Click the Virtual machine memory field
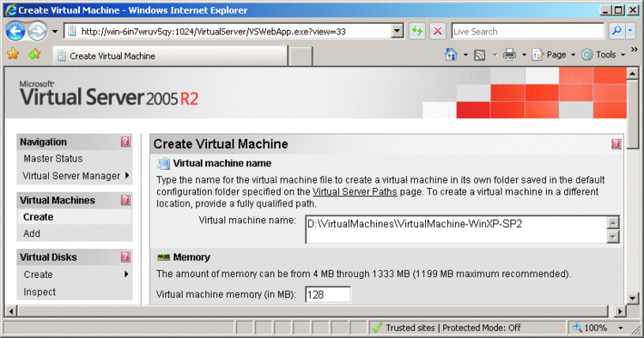The width and height of the screenshot is (644, 338). (x=328, y=294)
